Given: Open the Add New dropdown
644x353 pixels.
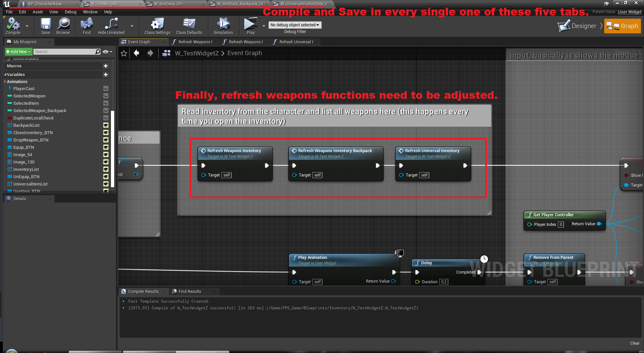Looking at the screenshot, I should click(19, 52).
